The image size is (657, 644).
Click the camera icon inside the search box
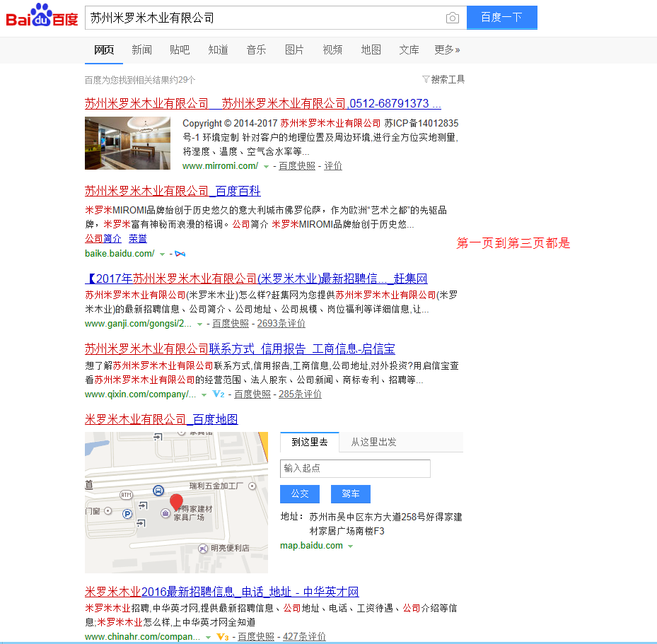coord(452,17)
